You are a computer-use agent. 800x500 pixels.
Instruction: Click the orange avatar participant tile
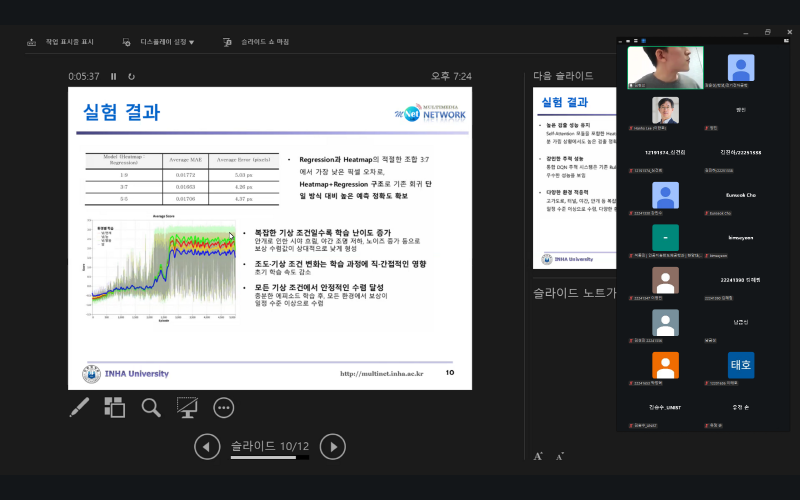[665, 365]
